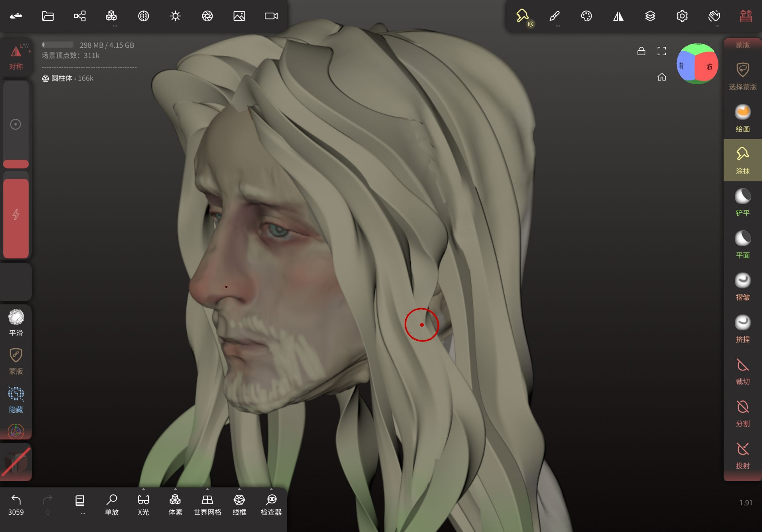Select the 褶皱 crease tool
Image resolution: width=762 pixels, height=532 pixels.
coord(743,287)
